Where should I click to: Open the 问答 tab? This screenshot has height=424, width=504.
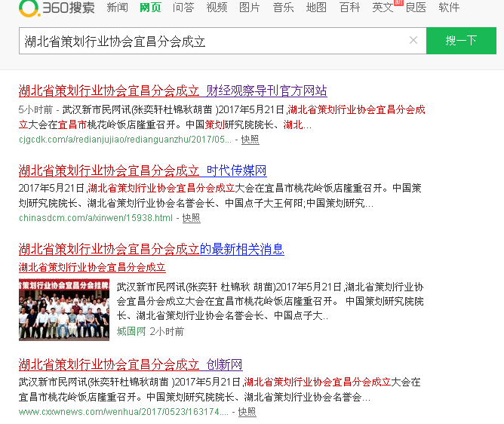tap(183, 8)
